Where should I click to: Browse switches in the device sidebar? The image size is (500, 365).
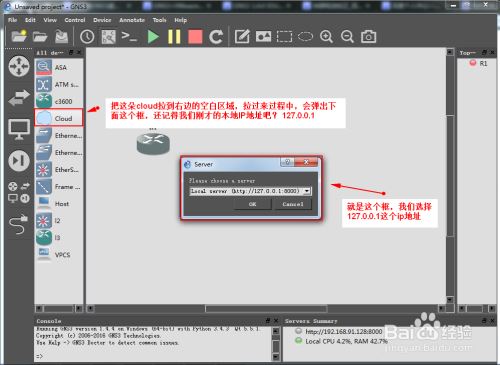(19, 98)
